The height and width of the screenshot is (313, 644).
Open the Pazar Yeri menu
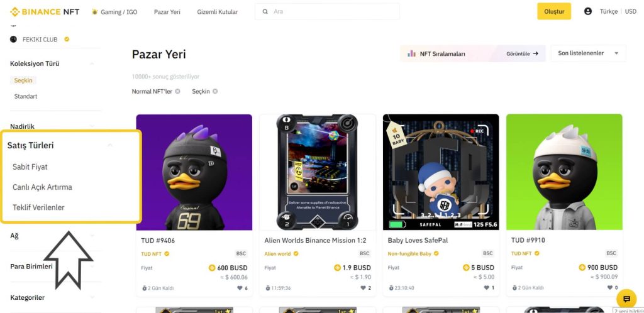point(167,12)
